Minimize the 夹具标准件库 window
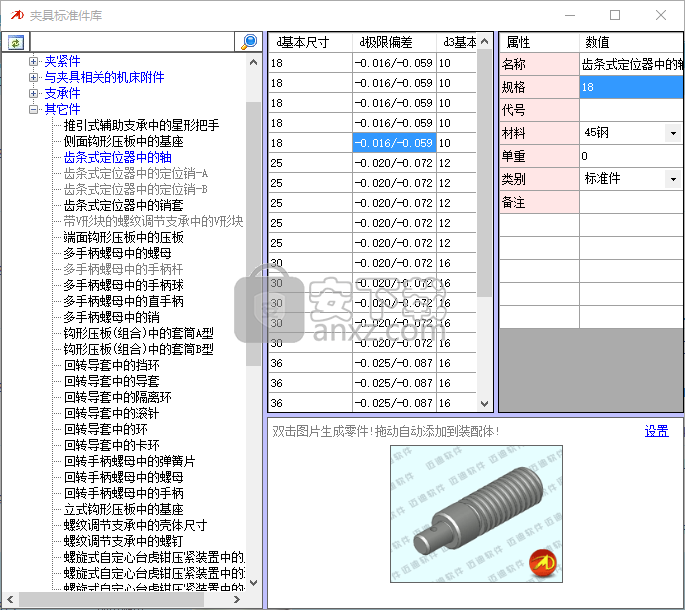 click(x=569, y=15)
